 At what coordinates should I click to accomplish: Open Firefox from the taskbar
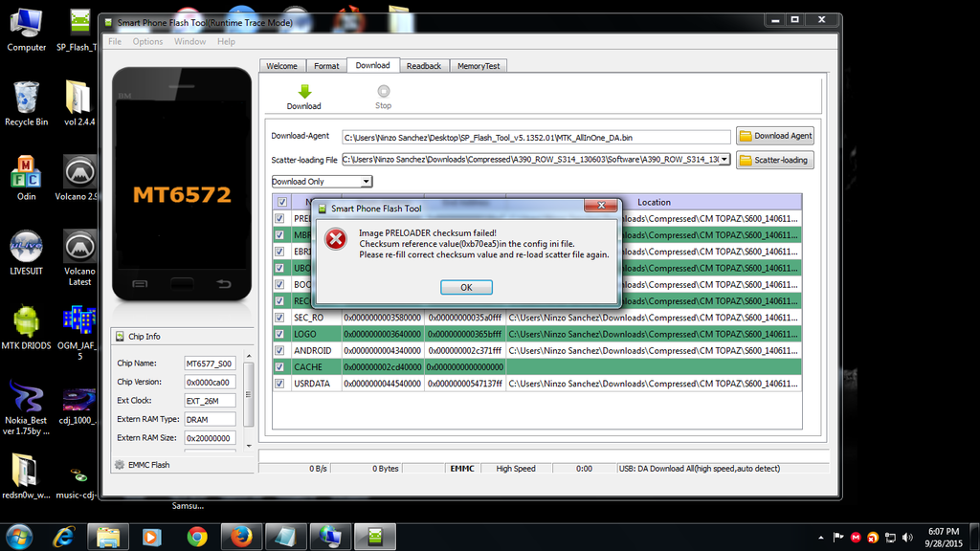click(x=241, y=537)
